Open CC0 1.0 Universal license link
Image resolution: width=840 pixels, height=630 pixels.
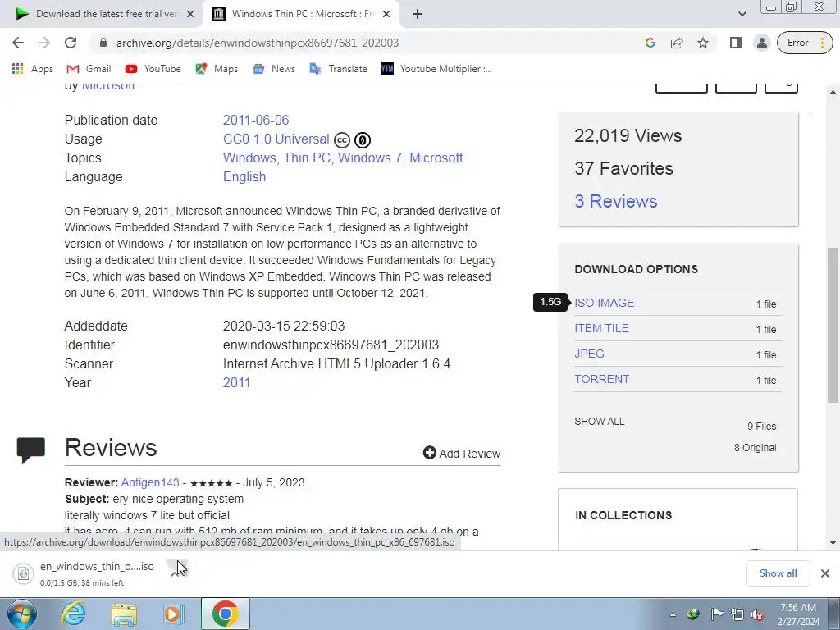(276, 139)
